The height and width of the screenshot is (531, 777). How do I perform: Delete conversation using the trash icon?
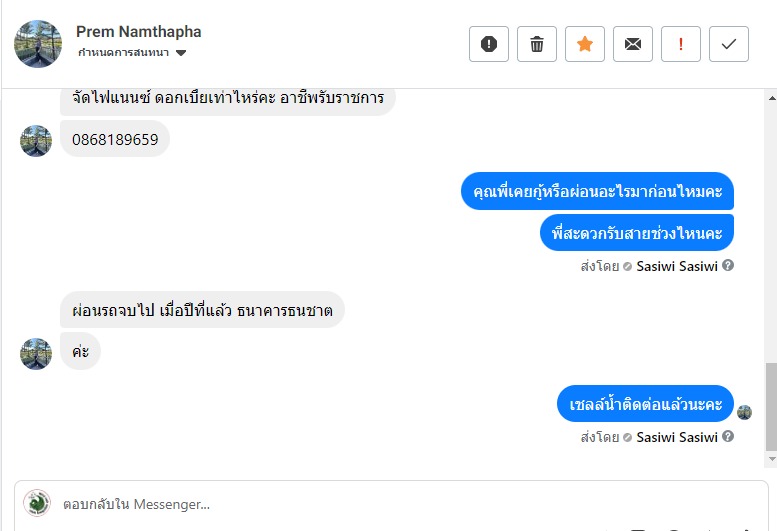click(537, 44)
